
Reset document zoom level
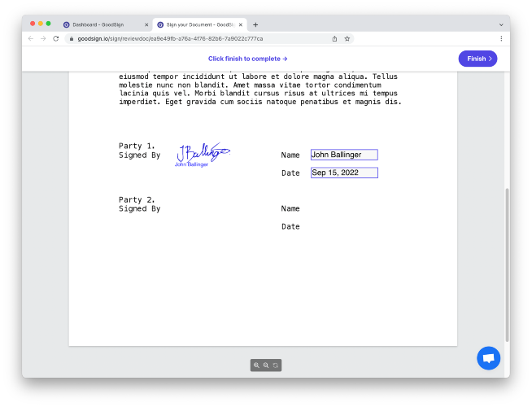[276, 365]
